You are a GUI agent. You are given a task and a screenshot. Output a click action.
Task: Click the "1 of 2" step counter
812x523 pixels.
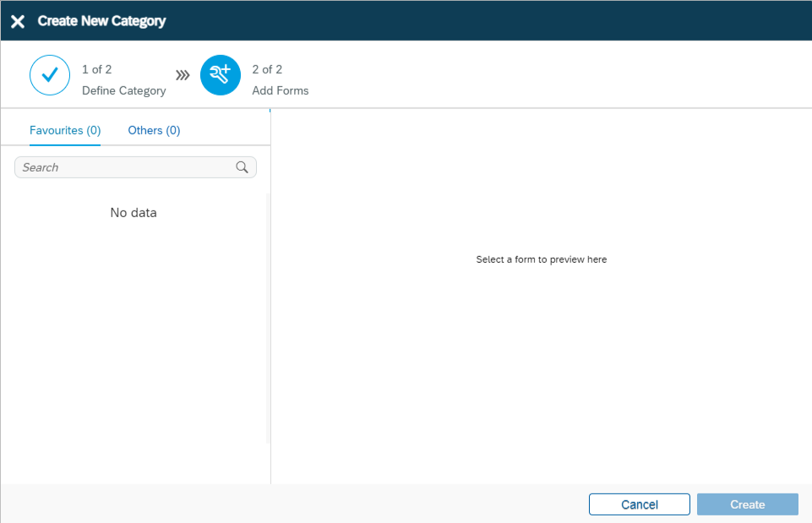tap(96, 69)
